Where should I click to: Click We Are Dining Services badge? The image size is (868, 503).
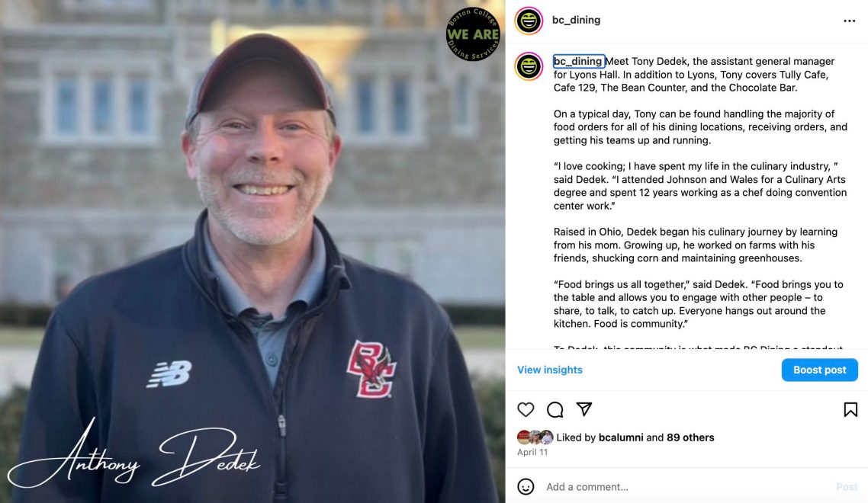pyautogui.click(x=473, y=34)
